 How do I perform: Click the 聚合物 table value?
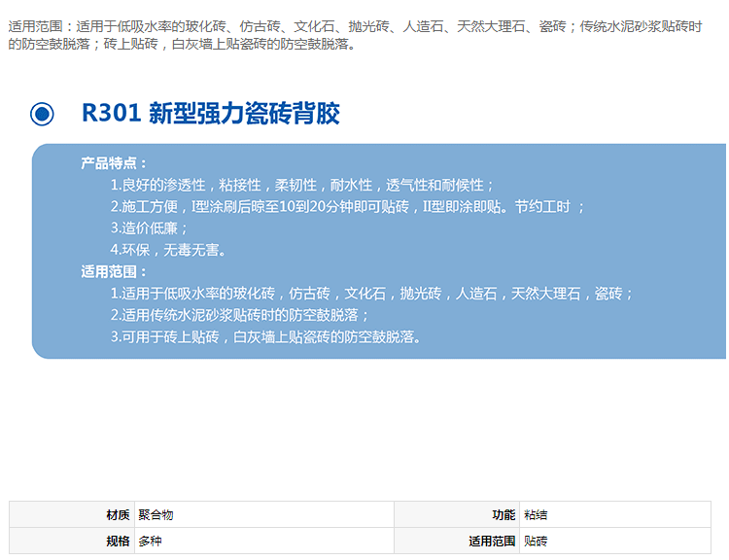[x=156, y=515]
